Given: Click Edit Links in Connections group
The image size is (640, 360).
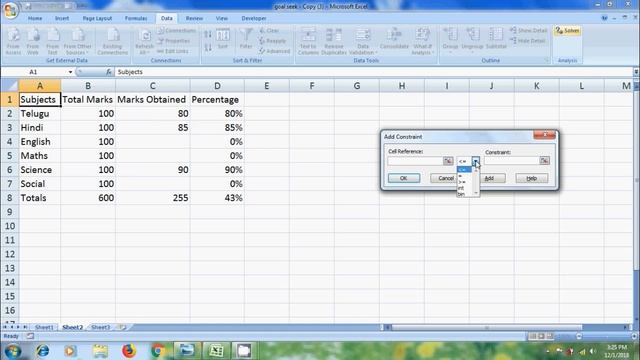Looking at the screenshot, I should pyautogui.click(x=173, y=51).
